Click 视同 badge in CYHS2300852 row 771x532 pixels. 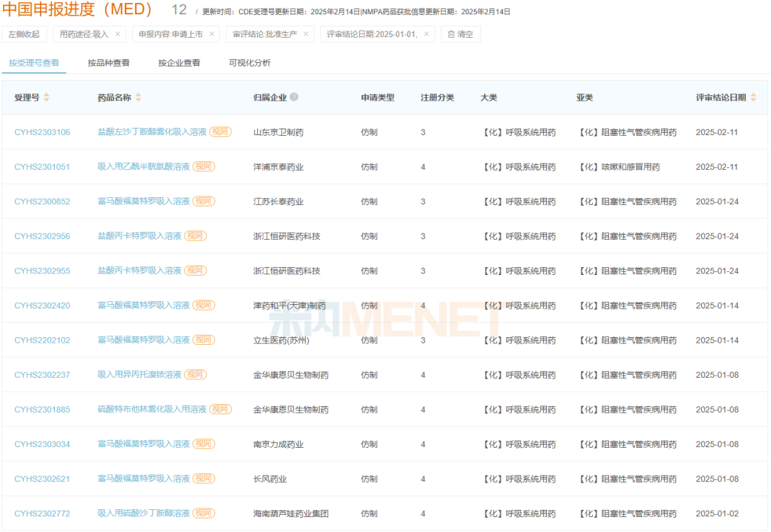(x=203, y=201)
